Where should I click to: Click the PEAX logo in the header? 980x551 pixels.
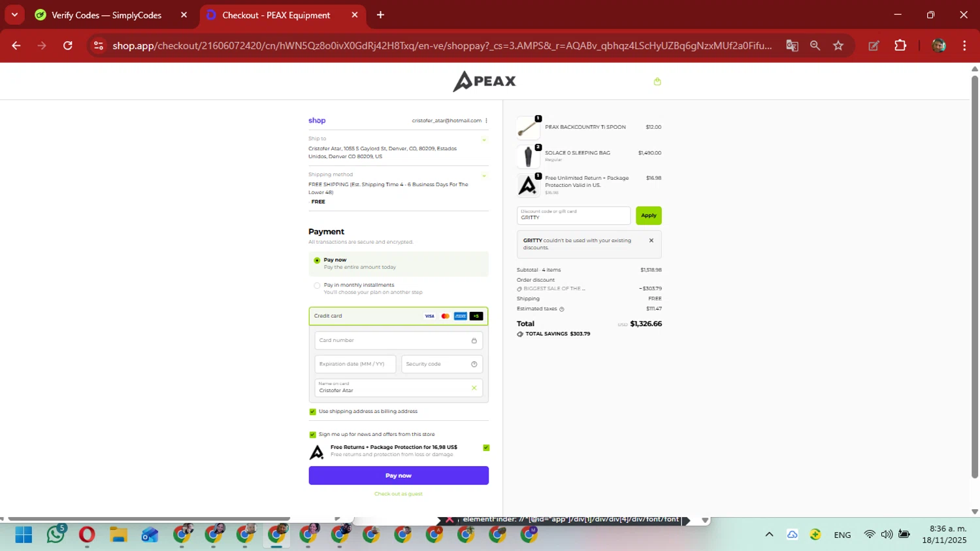485,81
